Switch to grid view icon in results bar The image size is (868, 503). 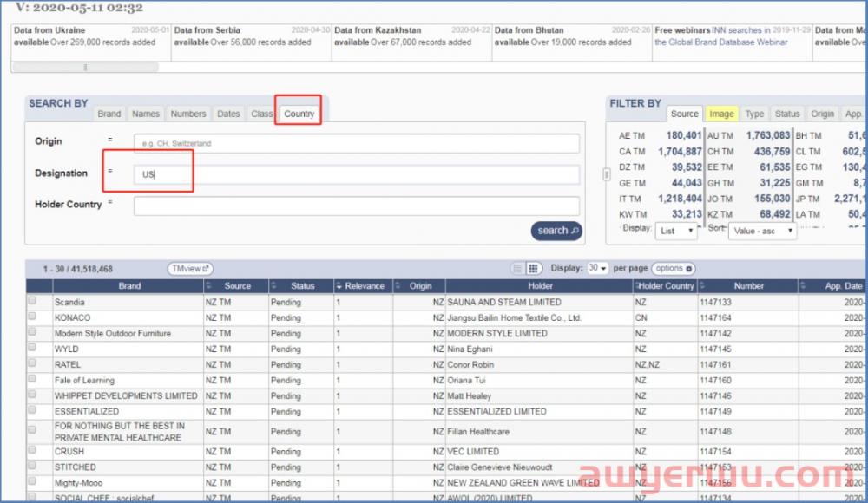533,269
